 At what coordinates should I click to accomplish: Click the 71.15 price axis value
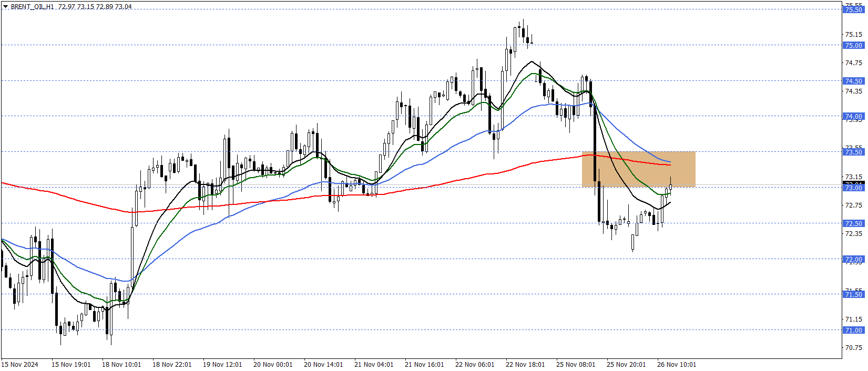pos(853,320)
